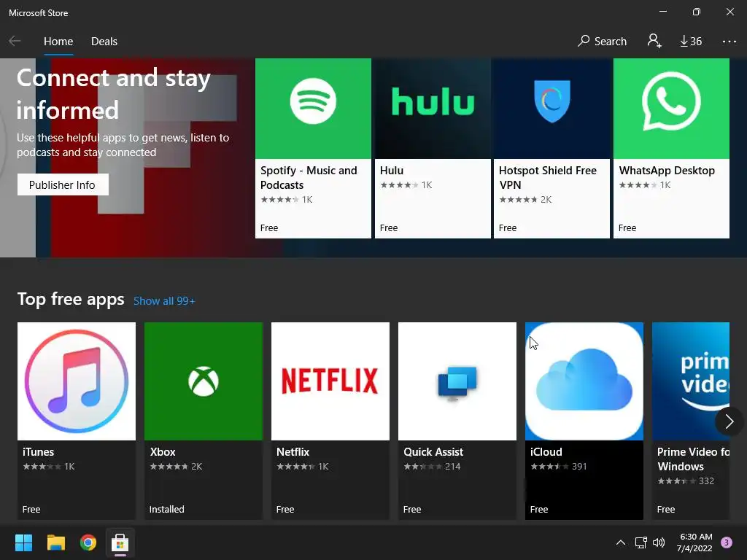Viewport: 747px width, 560px height.
Task: Open the iTunes app icon
Action: click(x=76, y=381)
